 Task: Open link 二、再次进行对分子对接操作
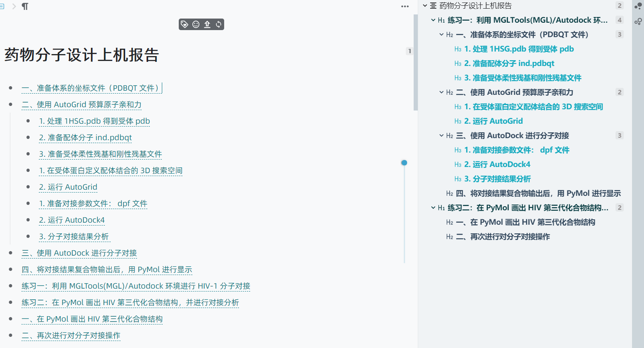click(71, 336)
